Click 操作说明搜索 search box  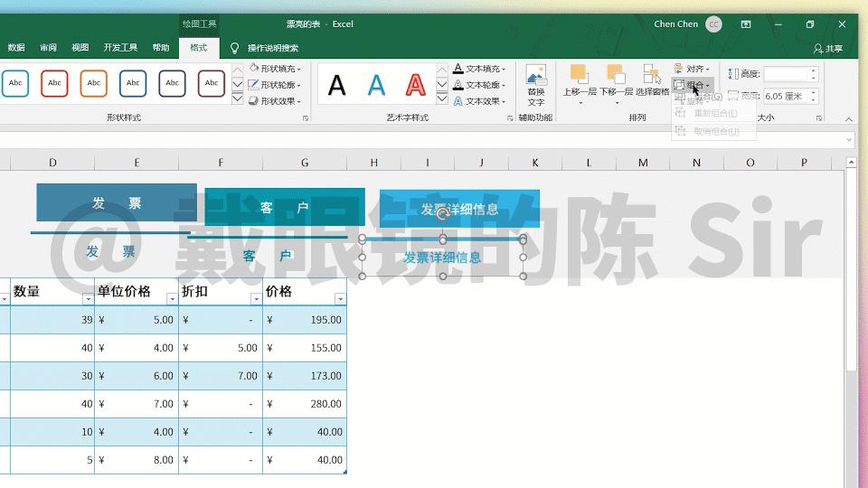tap(273, 48)
